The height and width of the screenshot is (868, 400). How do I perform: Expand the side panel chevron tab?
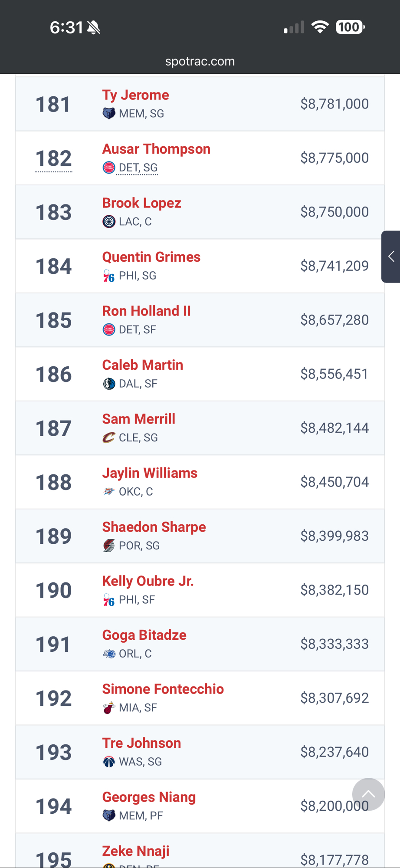click(391, 256)
